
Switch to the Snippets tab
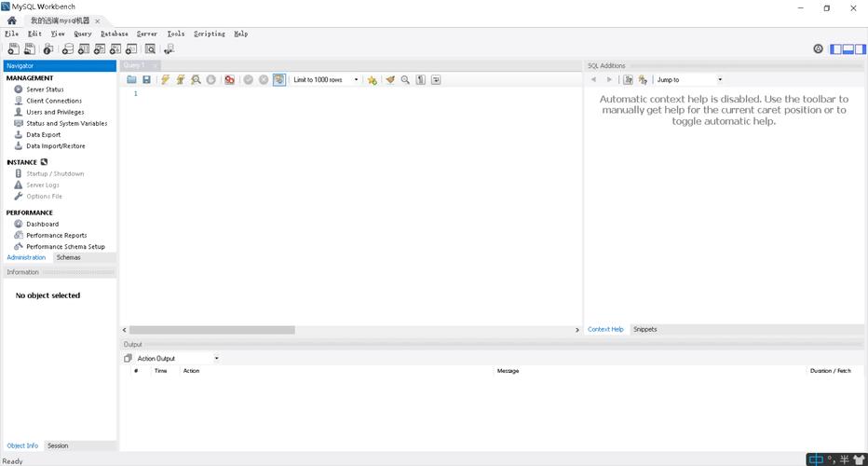click(x=644, y=329)
